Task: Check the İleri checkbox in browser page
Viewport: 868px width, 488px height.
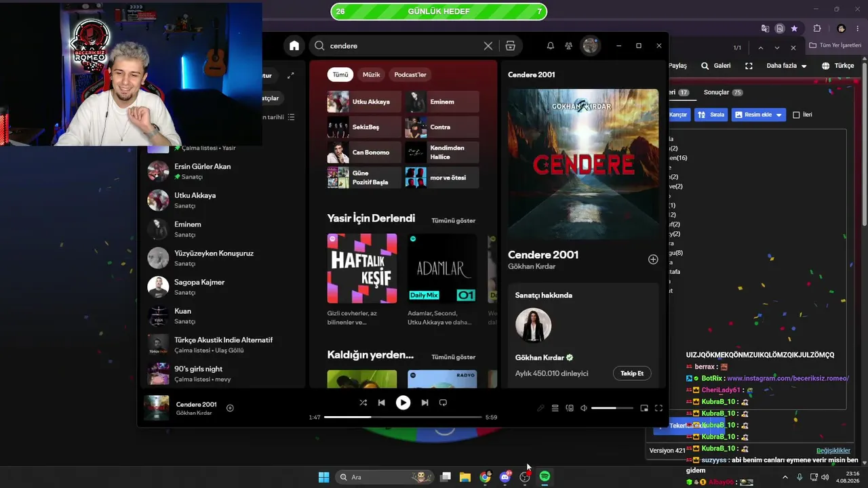Action: 797,115
